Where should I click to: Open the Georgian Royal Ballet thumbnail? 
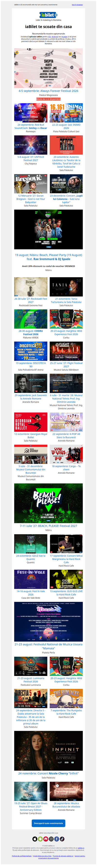click(31, 422)
